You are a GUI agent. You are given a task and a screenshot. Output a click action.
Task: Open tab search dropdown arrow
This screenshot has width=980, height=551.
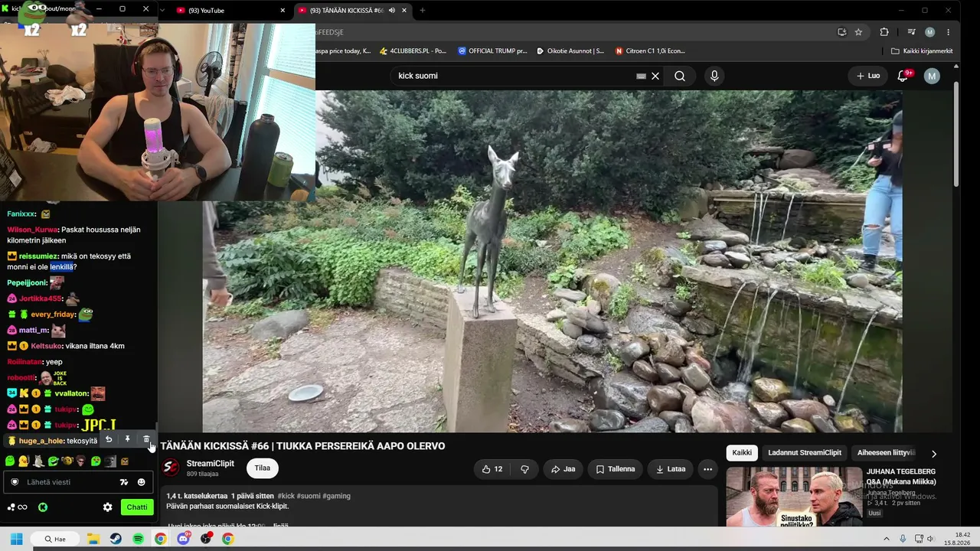pyautogui.click(x=162, y=10)
